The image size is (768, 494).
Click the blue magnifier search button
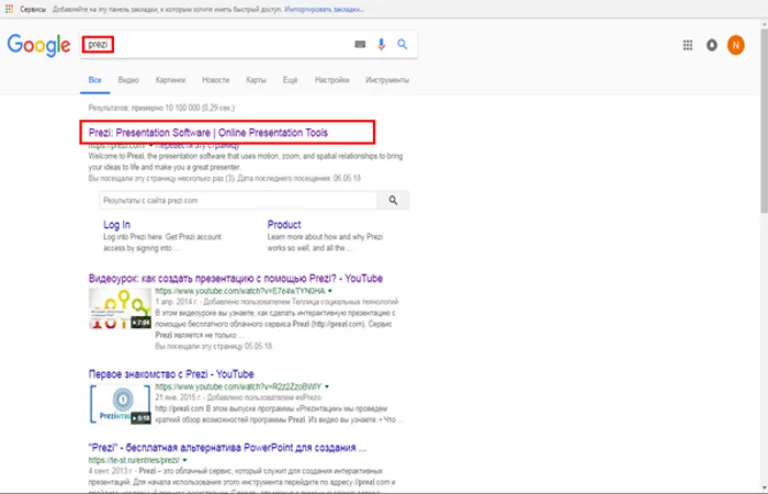[x=402, y=45]
